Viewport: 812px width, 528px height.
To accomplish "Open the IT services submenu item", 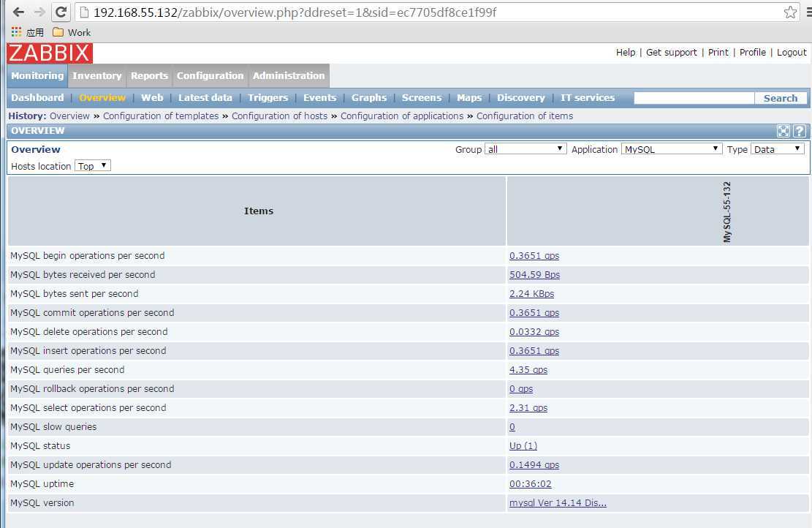I will [x=587, y=97].
